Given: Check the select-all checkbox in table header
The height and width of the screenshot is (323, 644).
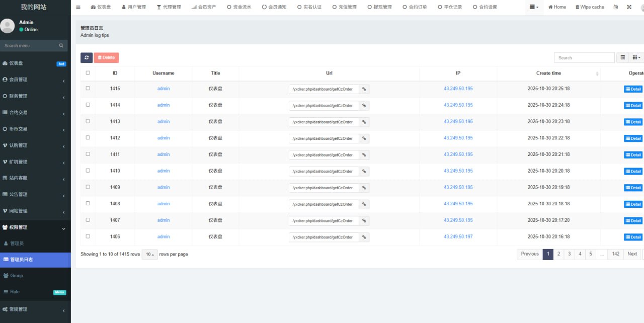Looking at the screenshot, I should [88, 73].
